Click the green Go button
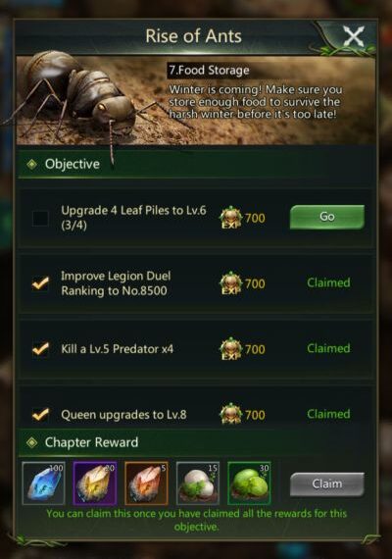 (x=327, y=217)
